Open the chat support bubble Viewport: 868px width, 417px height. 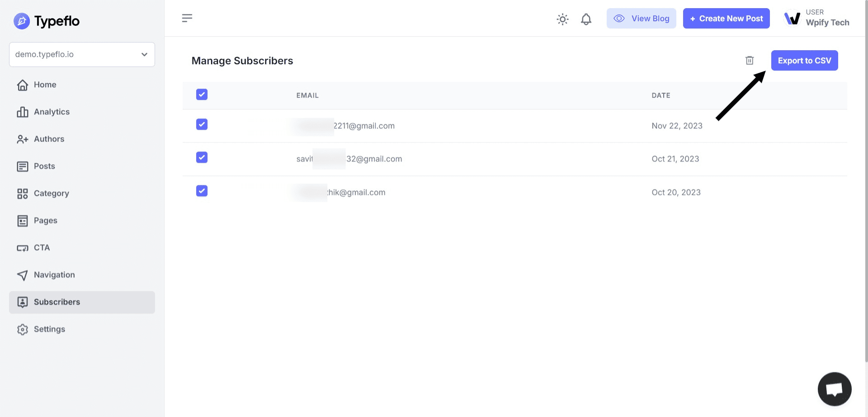834,389
